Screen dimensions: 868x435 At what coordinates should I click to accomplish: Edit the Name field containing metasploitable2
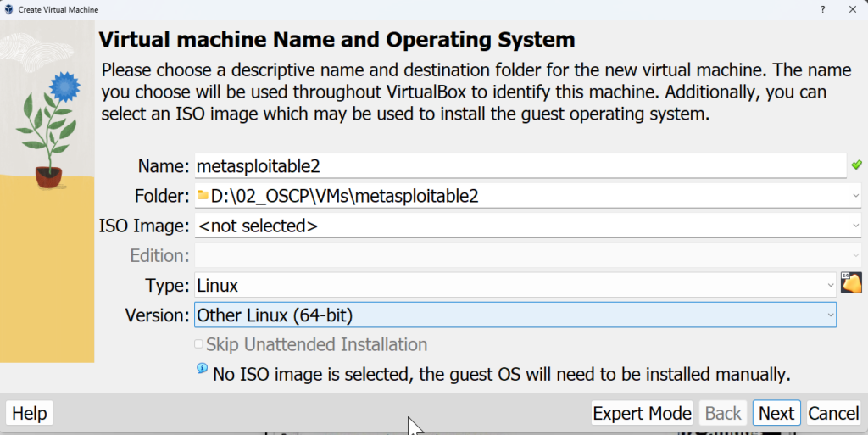point(520,166)
